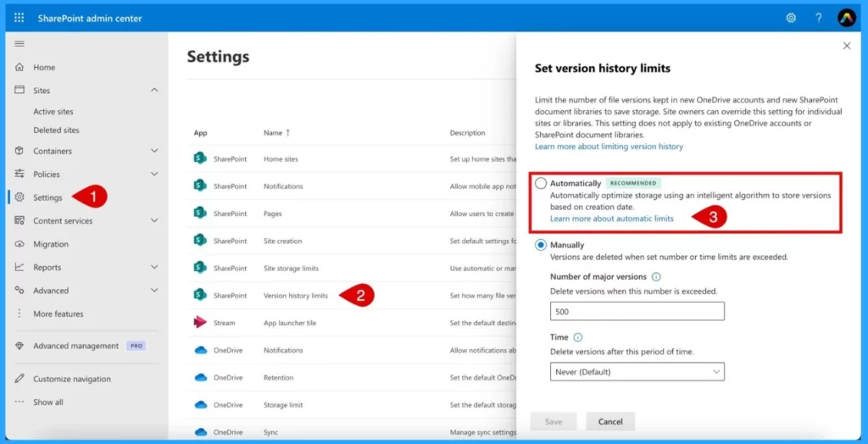Screen dimensions: 868x444
Task: Open the Pages setting row
Action: 273,214
